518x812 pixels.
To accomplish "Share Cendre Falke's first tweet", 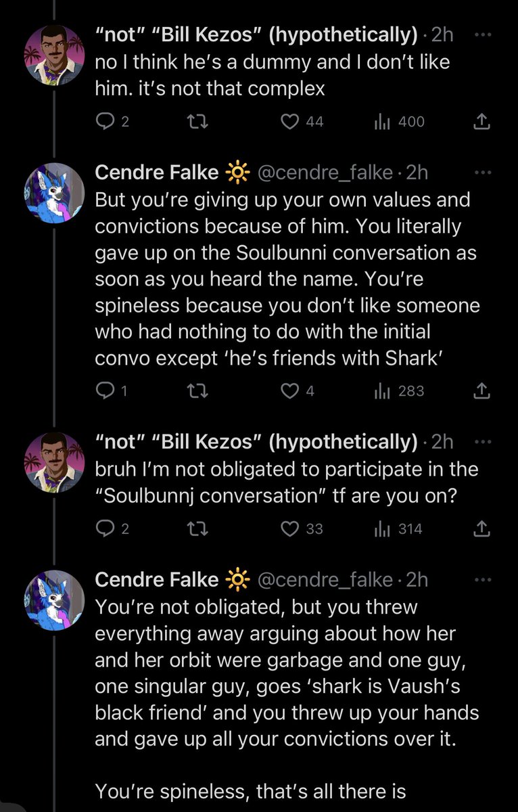I will coord(481,390).
